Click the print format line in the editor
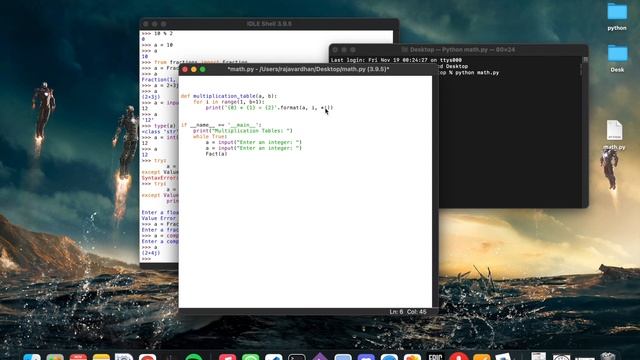 pyautogui.click(x=269, y=108)
